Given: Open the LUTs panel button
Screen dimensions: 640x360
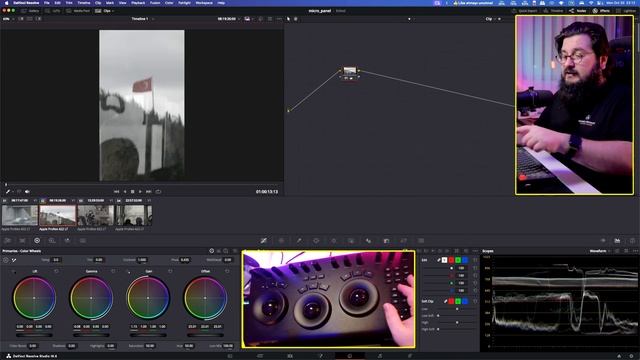Looking at the screenshot, I should tap(53, 11).
